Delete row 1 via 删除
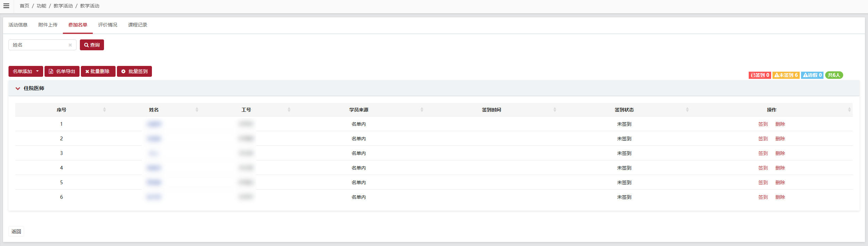The height and width of the screenshot is (246, 868). point(780,124)
